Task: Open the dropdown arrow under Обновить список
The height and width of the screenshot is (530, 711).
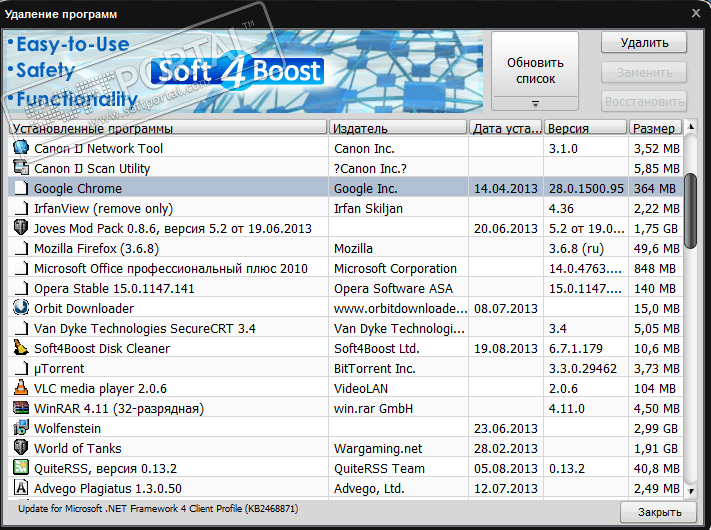Action: (x=535, y=104)
